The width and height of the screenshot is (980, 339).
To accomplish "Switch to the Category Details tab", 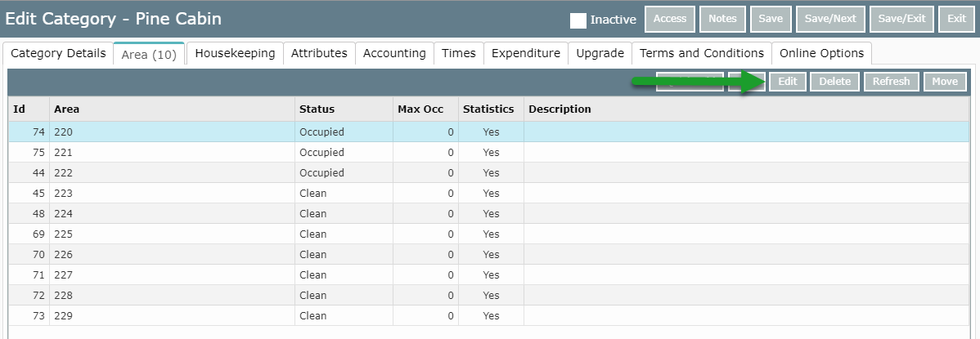I will (58, 54).
